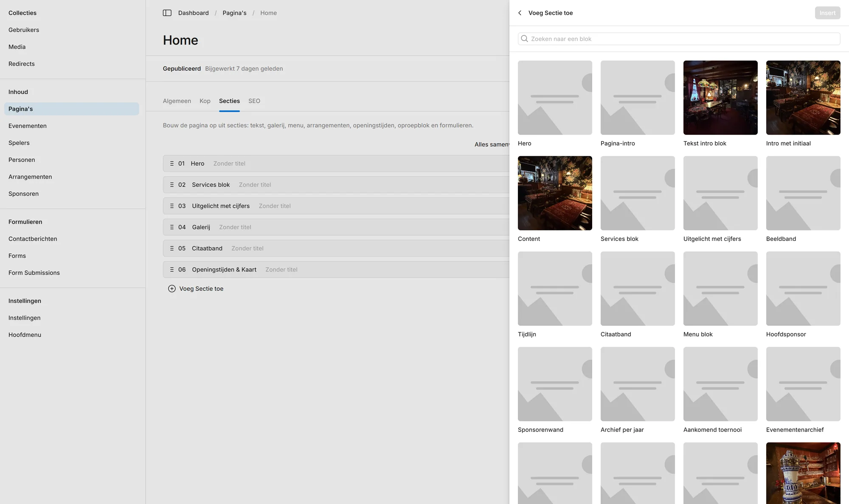The image size is (849, 504).
Task: Select the Aankomend toernooi thumbnail
Action: pos(720,384)
